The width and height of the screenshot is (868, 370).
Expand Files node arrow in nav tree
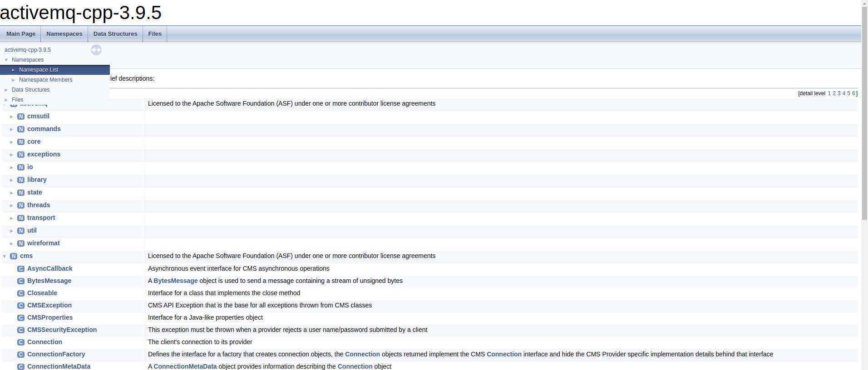pyautogui.click(x=6, y=100)
